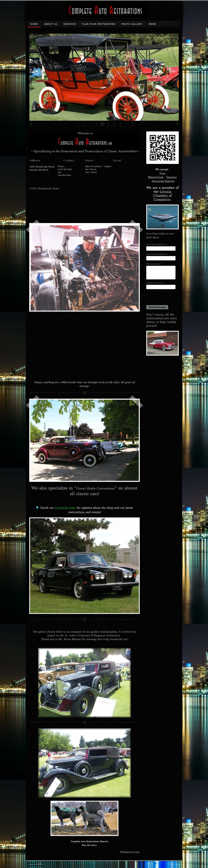Viewport: 208px width, 868px height.
Task: Click the maroon coupe photo
Action: pyautogui.click(x=84, y=440)
